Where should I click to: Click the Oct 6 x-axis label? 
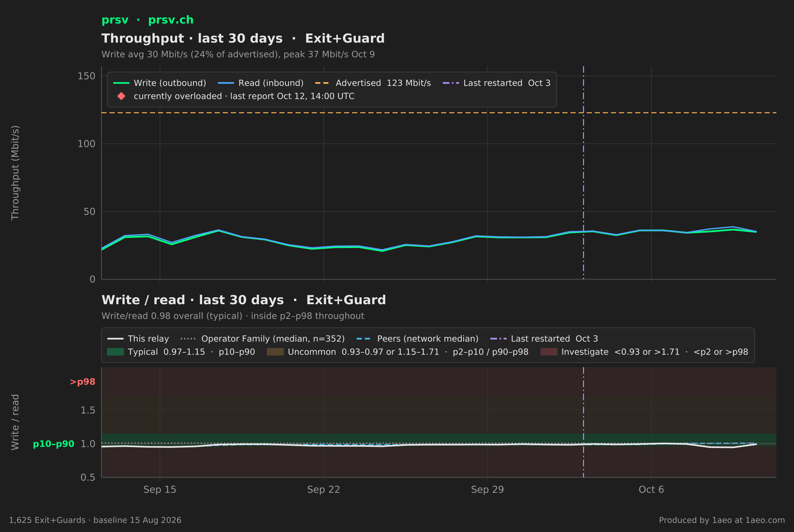pos(651,490)
